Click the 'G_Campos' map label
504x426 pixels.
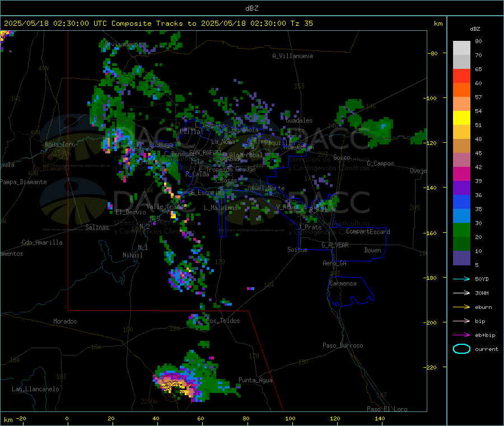click(381, 163)
